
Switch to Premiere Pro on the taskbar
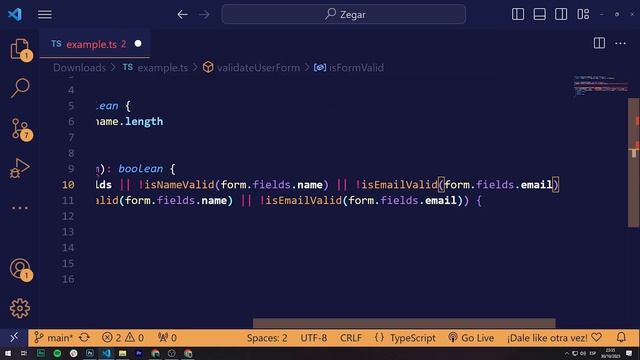(x=139, y=353)
